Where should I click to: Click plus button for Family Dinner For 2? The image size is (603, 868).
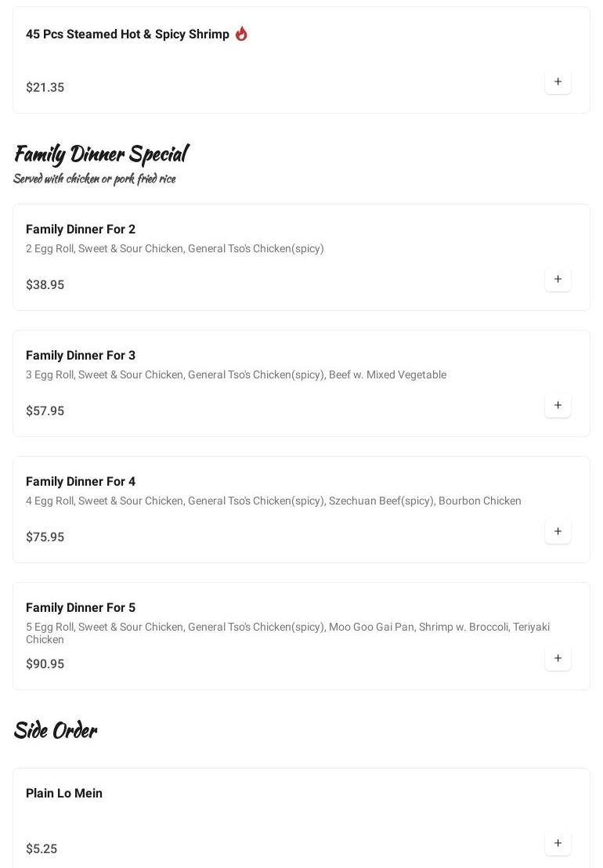tap(558, 279)
